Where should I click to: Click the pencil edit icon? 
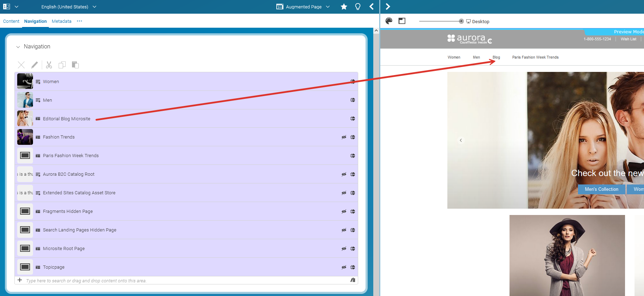click(x=34, y=65)
